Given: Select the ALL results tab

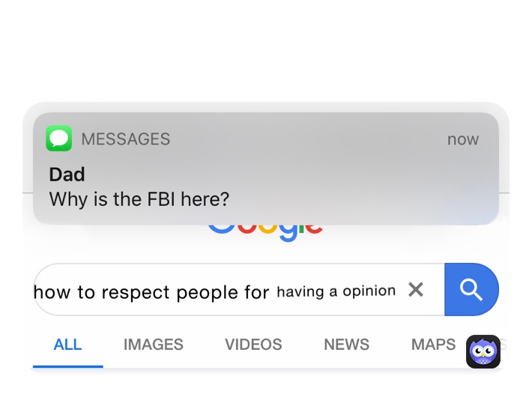Looking at the screenshot, I should point(67,345).
